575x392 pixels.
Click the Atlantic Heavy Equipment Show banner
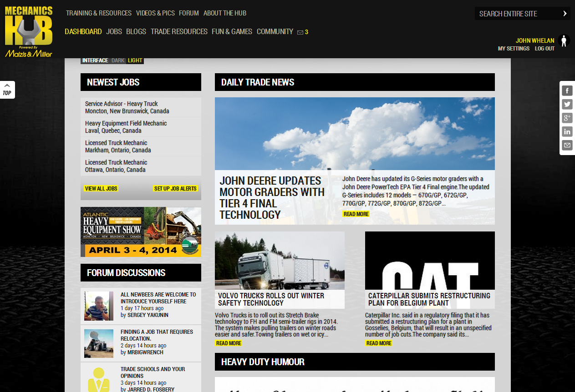tap(141, 232)
